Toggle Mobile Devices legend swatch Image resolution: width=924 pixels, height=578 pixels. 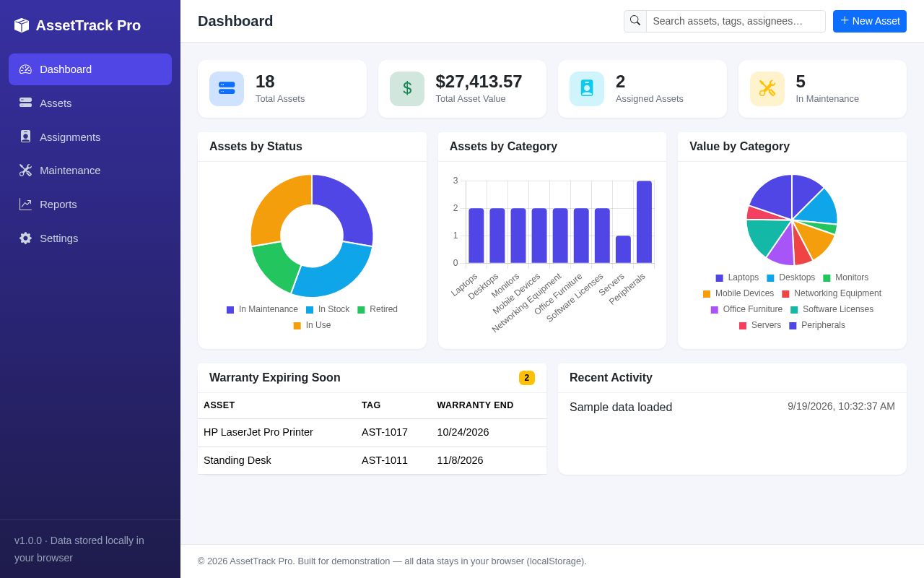tap(707, 293)
